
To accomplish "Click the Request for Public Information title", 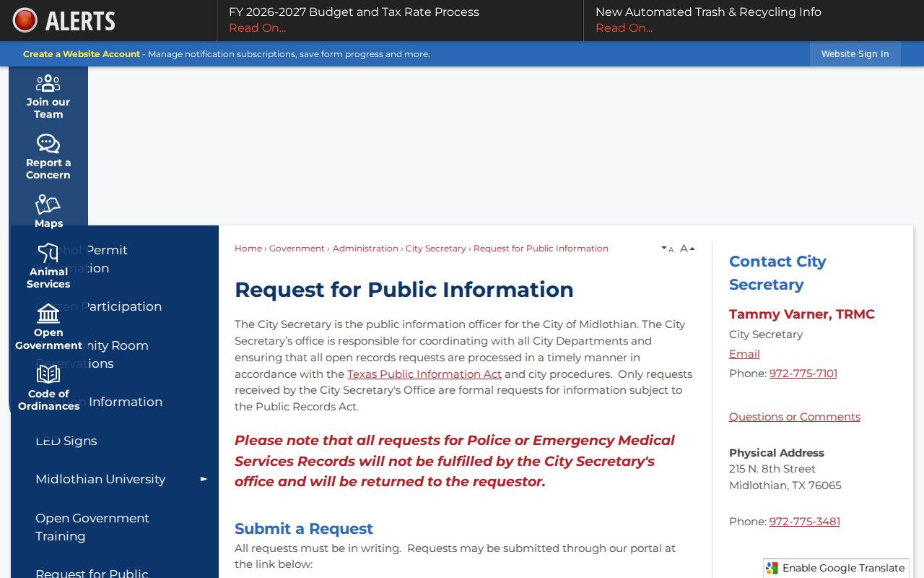I will tap(404, 290).
